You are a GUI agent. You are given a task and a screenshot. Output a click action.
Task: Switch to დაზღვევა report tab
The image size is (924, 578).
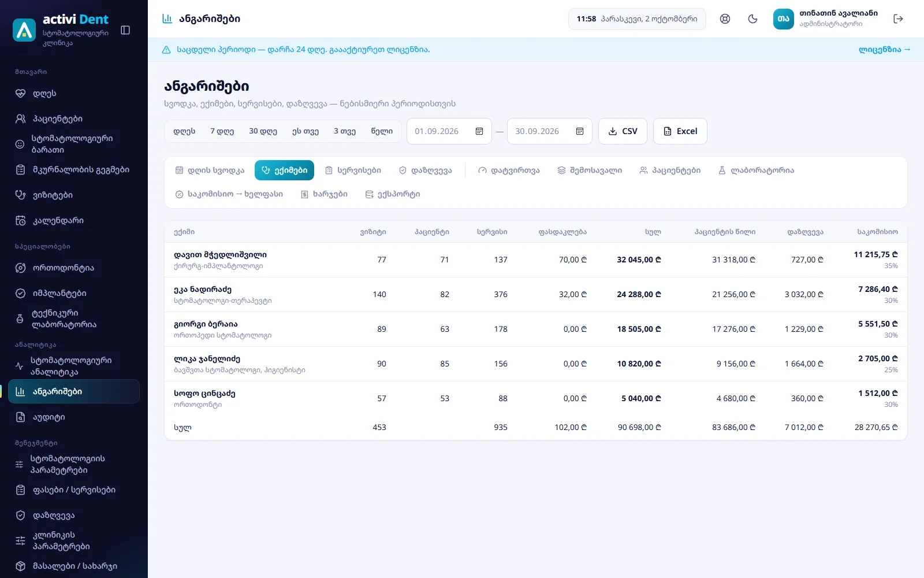click(426, 171)
